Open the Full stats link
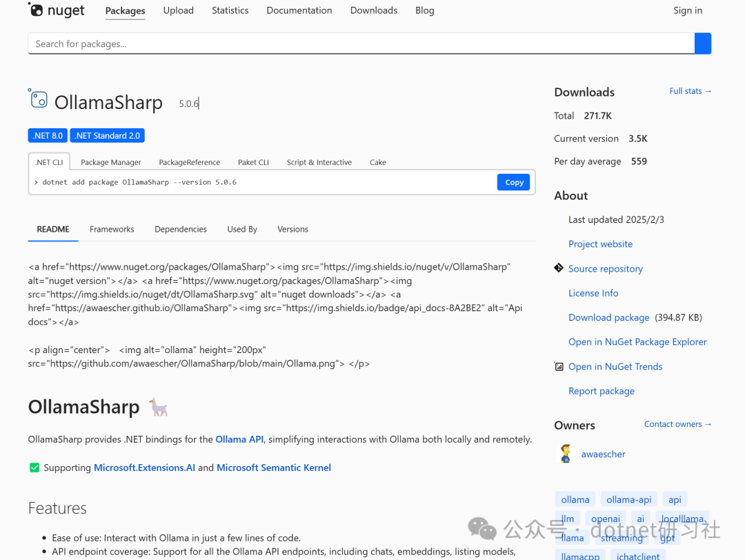The height and width of the screenshot is (560, 745). (691, 91)
